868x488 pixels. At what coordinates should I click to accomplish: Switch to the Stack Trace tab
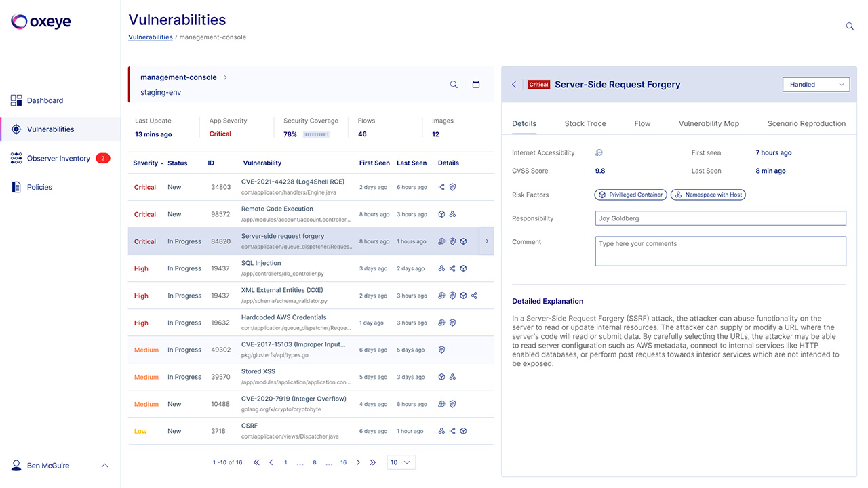[585, 123]
